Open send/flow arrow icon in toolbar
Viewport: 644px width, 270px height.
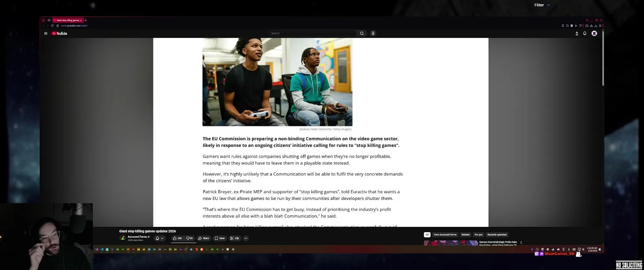point(576,26)
